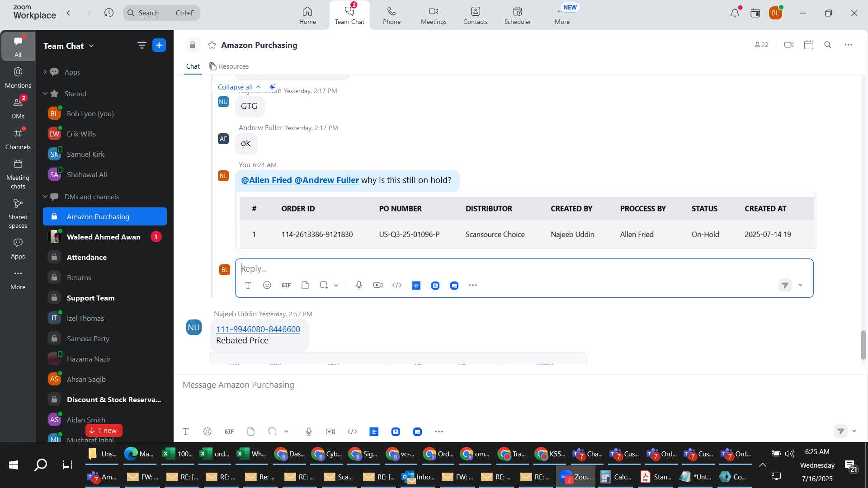
Task: Open the Scheduler tab
Action: 518,15
